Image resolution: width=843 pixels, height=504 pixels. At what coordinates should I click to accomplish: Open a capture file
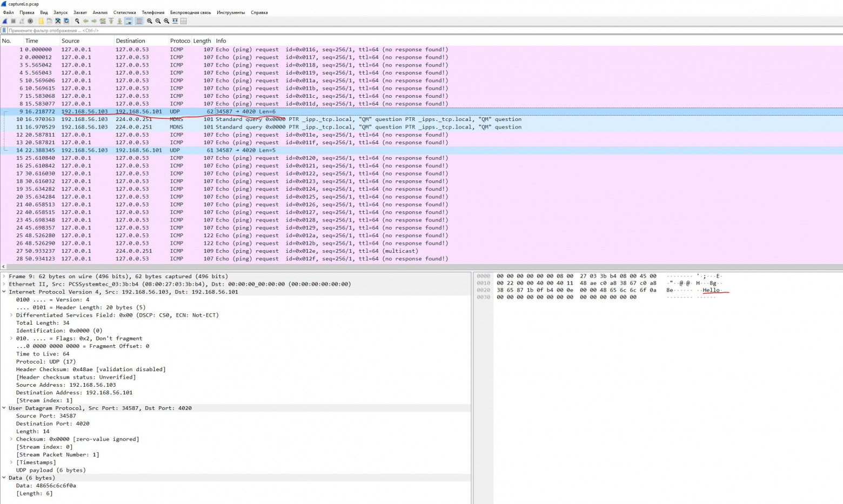click(x=41, y=21)
